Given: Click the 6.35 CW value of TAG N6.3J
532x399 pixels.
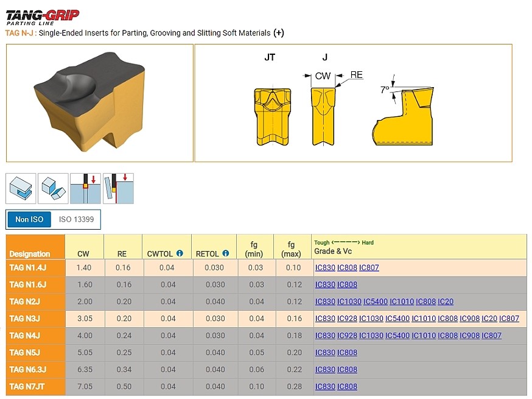Looking at the screenshot, I should click(85, 370).
